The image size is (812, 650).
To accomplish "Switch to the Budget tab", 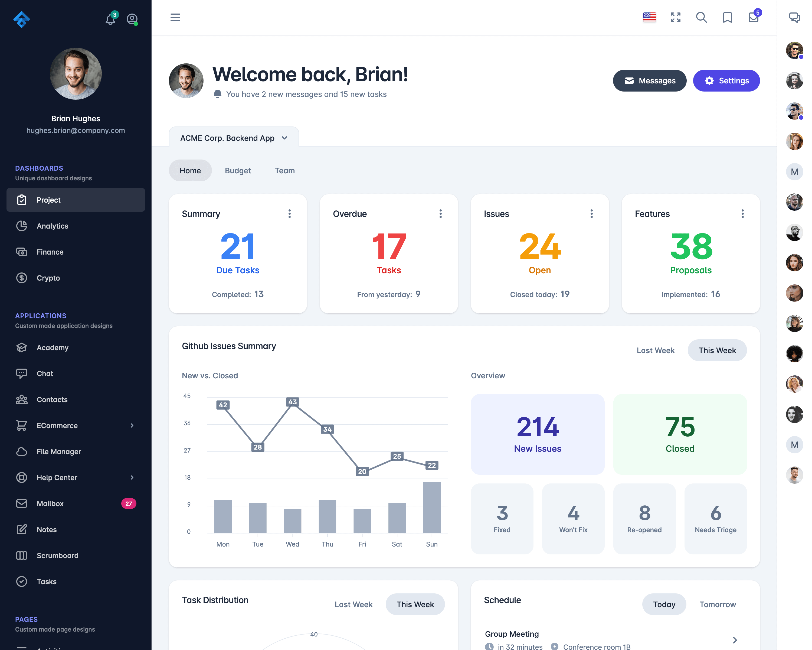I will click(237, 170).
